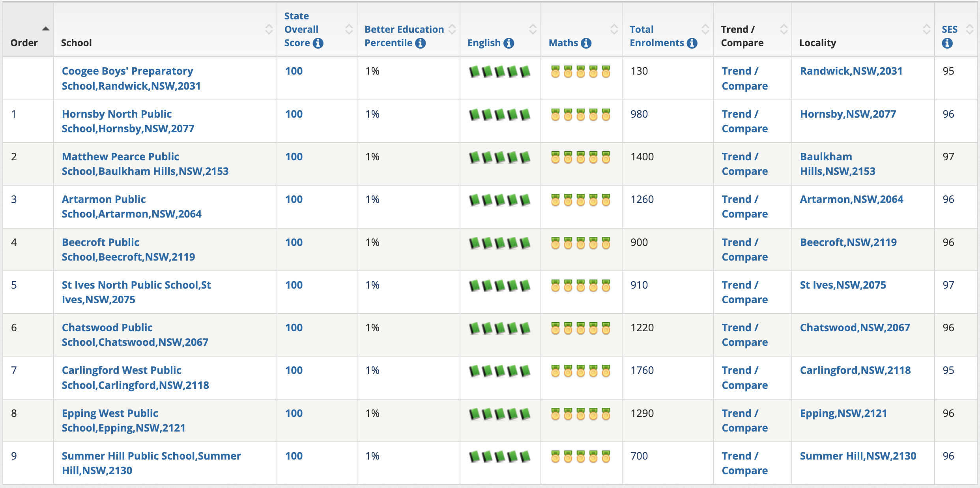980x488 pixels.
Task: Click the 100 score for Epping West
Action: [294, 413]
